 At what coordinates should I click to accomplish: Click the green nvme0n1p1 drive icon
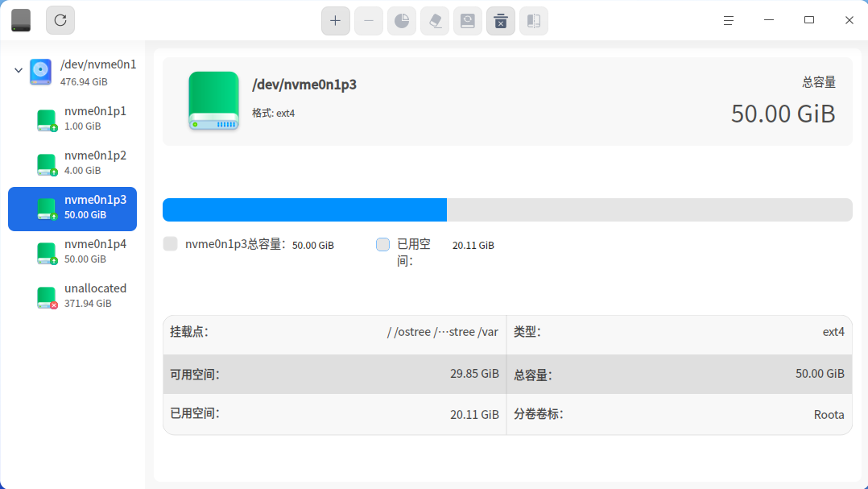coord(47,120)
